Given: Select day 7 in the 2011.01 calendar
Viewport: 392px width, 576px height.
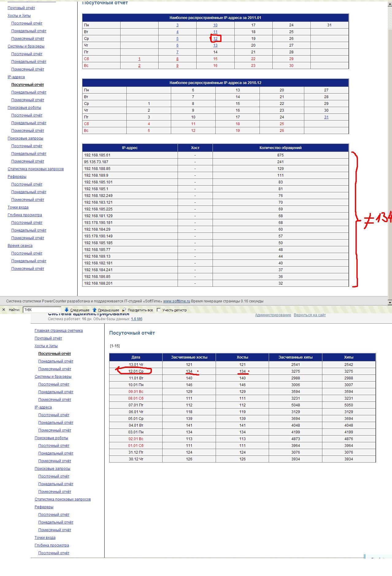Looking at the screenshot, I should [x=177, y=52].
